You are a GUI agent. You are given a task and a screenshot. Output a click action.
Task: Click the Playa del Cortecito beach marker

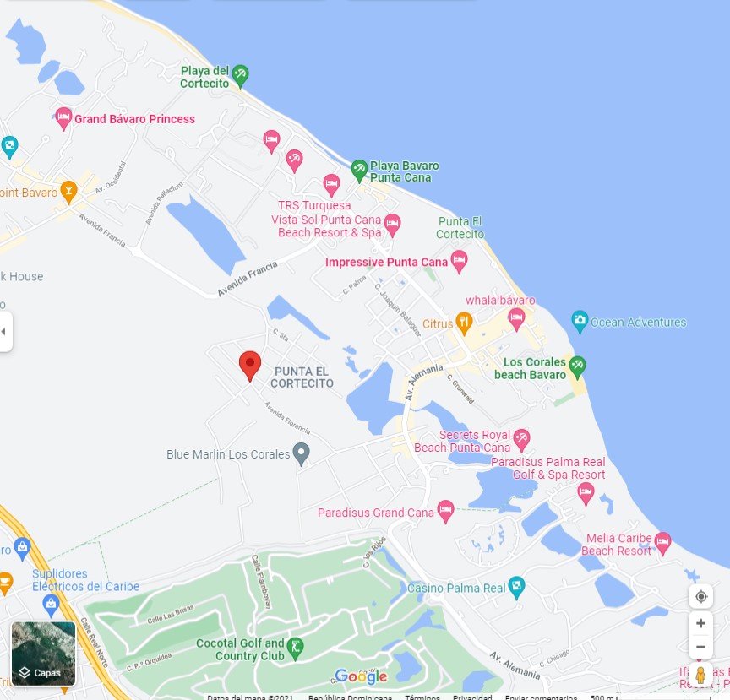click(x=240, y=75)
